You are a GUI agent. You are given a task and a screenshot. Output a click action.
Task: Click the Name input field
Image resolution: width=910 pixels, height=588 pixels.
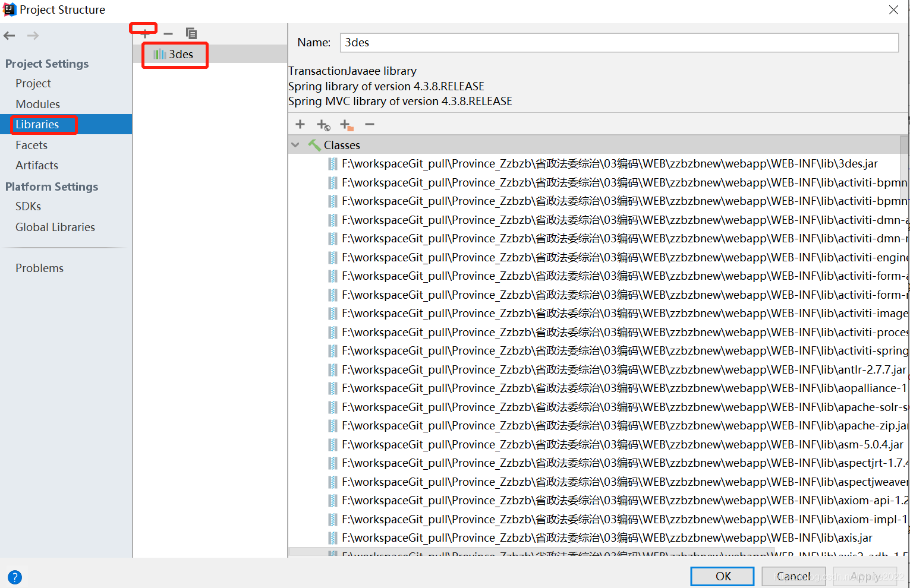619,43
